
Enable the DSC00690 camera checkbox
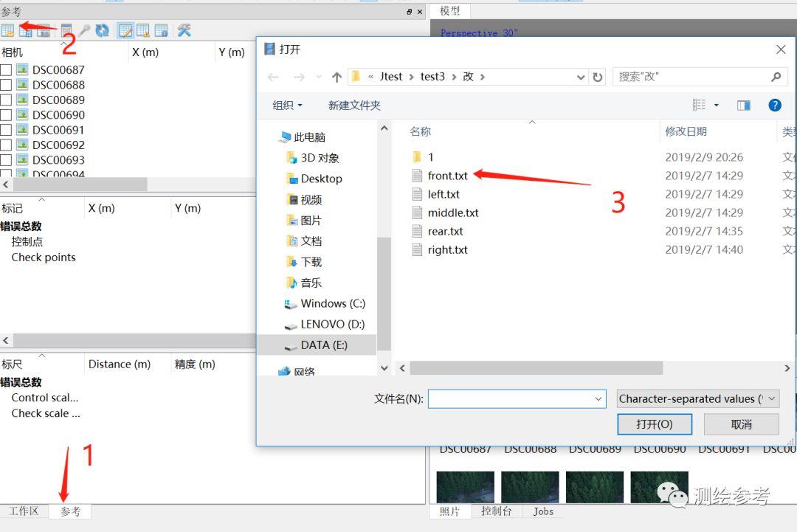[6, 114]
